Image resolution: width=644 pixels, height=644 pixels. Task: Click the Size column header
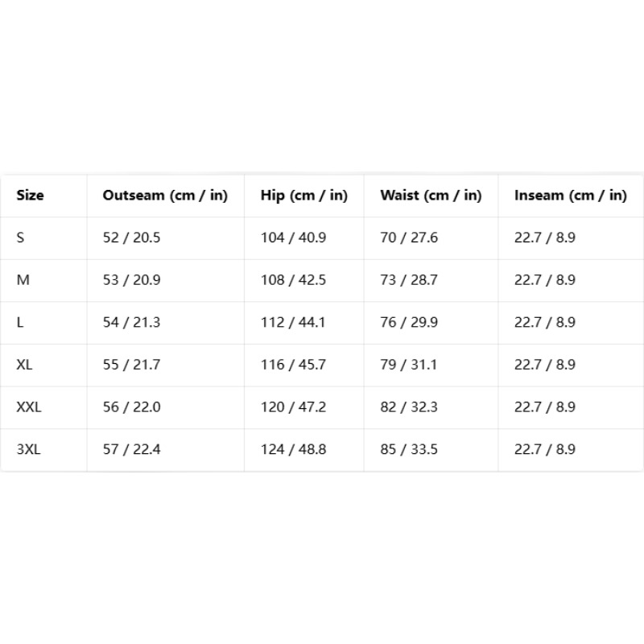pyautogui.click(x=30, y=195)
